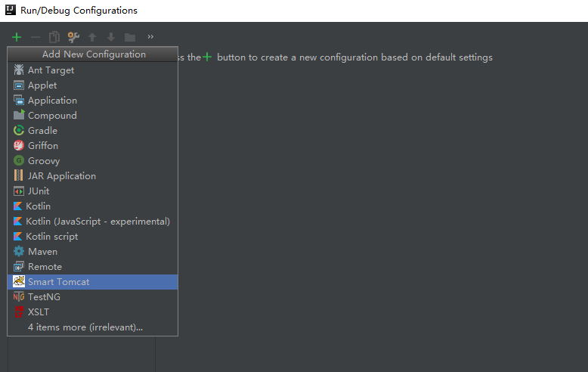
Task: Expand the toolbar overflow double chevron
Action: (x=150, y=37)
